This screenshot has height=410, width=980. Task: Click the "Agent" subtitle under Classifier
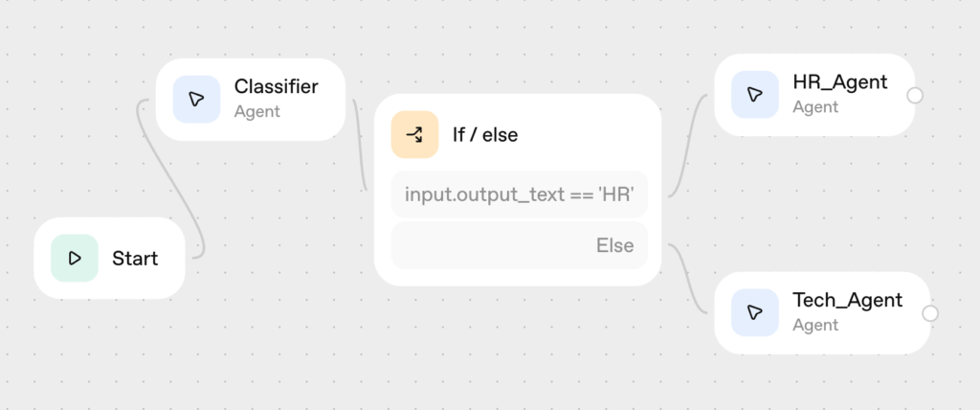256,111
